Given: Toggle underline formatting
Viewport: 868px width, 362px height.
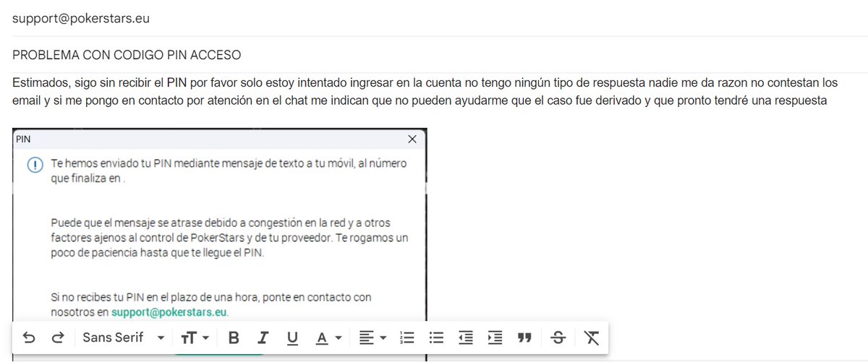Looking at the screenshot, I should click(x=292, y=337).
